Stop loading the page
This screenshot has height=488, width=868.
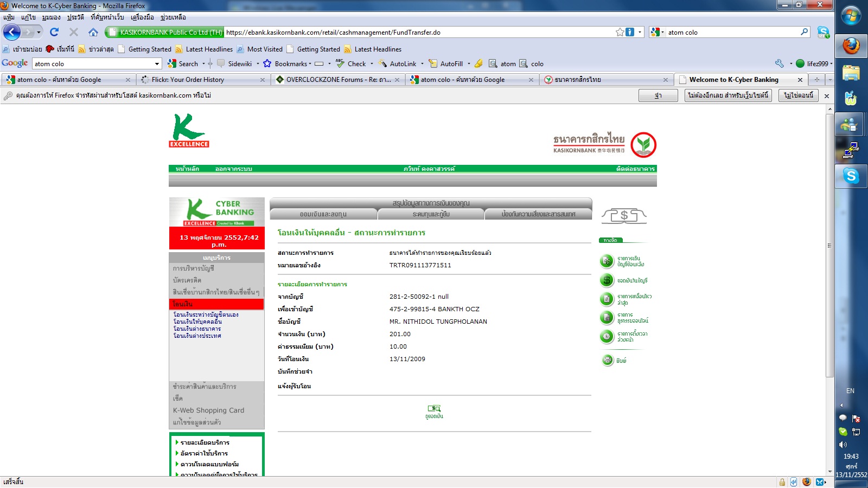click(74, 32)
